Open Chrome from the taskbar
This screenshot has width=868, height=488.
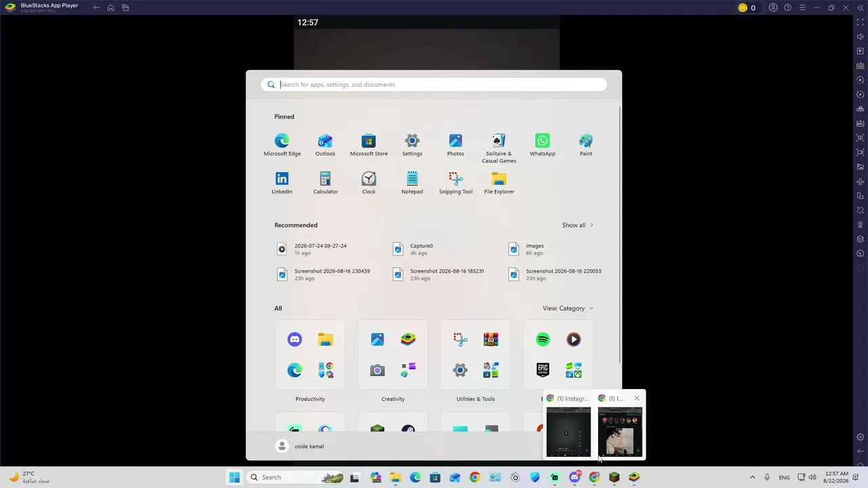(x=475, y=477)
